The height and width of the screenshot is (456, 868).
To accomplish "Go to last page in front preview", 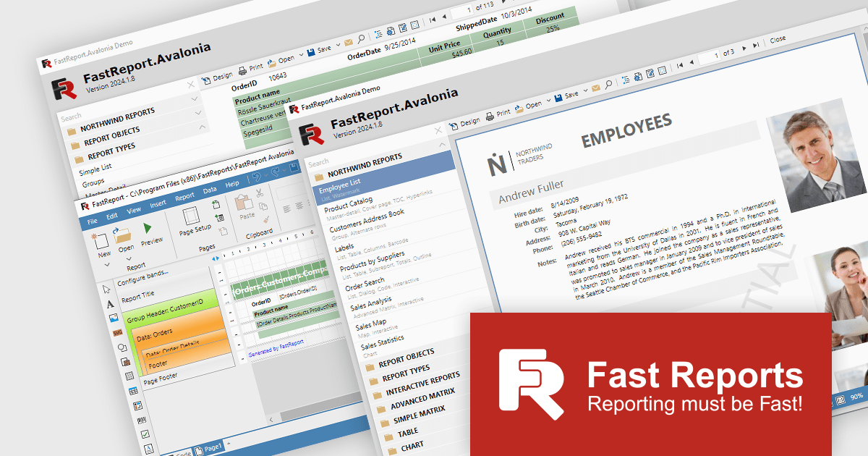I will pos(756,46).
